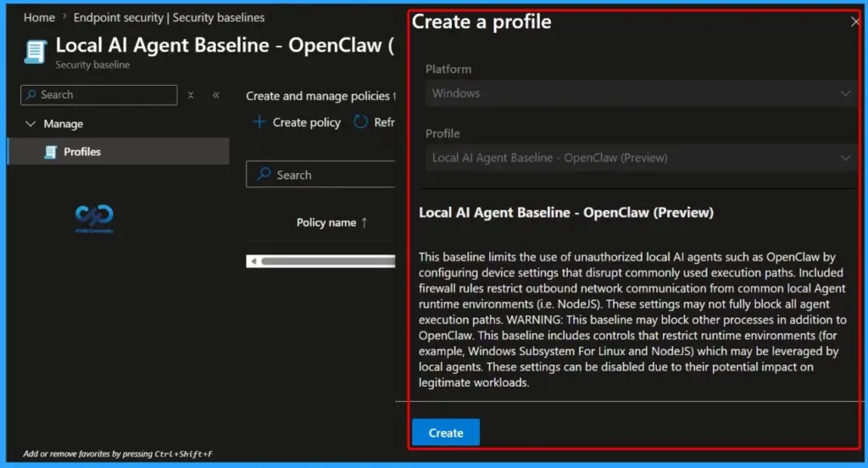Click the horizontal scrollbar track
This screenshot has width=868, height=468.
(x=328, y=261)
